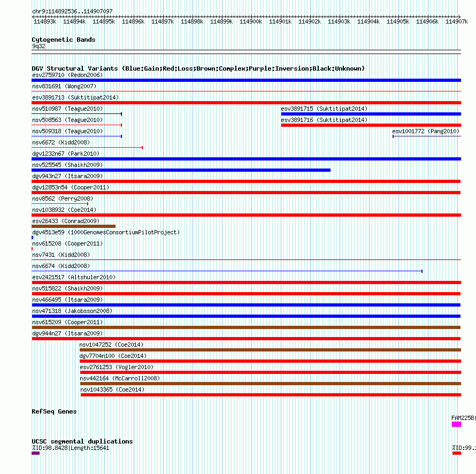
Task: Click esv1001772 (Pang2010) variant label
Action: (426, 131)
